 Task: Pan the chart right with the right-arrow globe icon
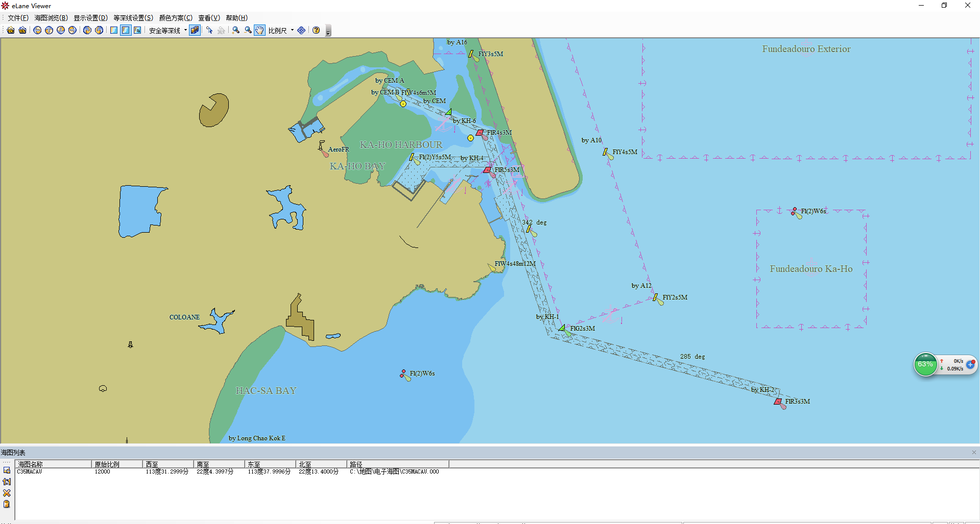[x=73, y=31]
